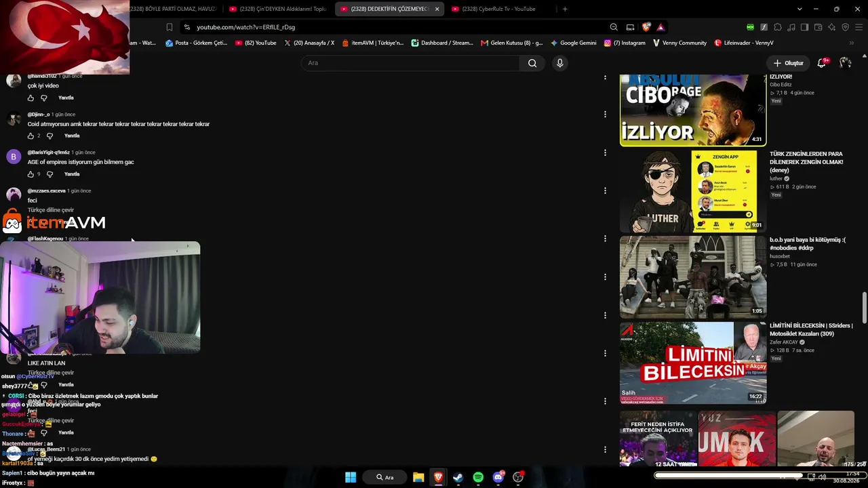Switch to "BÖYLE PARTİ OLMAZ, HAVUZ" tab
Image resolution: width=868 pixels, height=488 pixels.
tap(173, 9)
